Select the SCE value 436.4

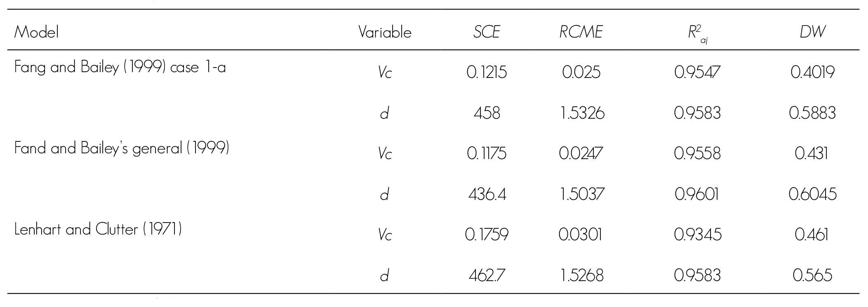coord(487,194)
